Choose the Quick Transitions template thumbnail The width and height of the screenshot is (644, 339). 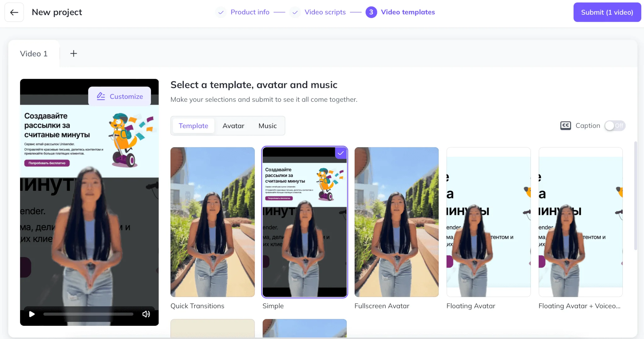click(x=212, y=222)
